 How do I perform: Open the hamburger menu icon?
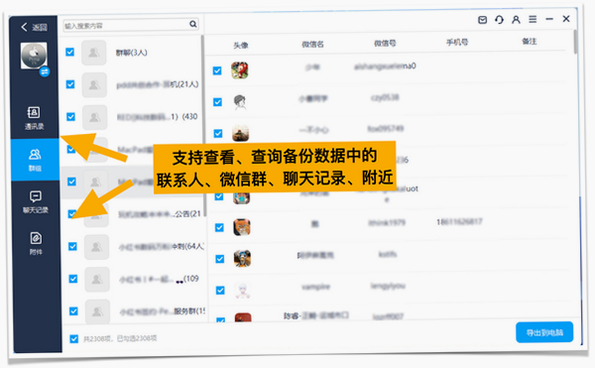point(533,19)
